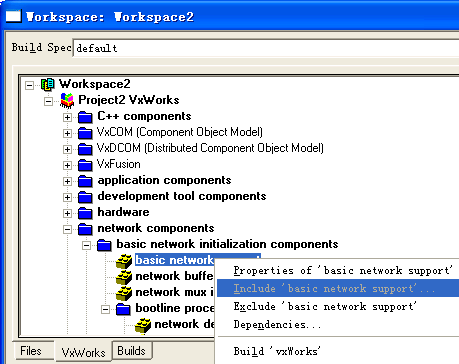The width and height of the screenshot is (459, 364).
Task: Choose Include 'basic network support' menu entry
Action: pos(338,288)
